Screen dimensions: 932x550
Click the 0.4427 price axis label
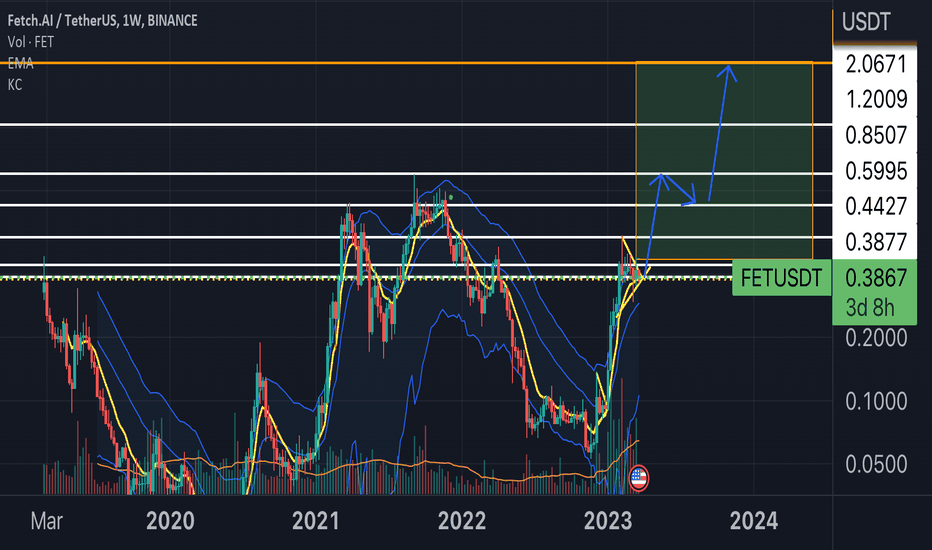point(876,206)
